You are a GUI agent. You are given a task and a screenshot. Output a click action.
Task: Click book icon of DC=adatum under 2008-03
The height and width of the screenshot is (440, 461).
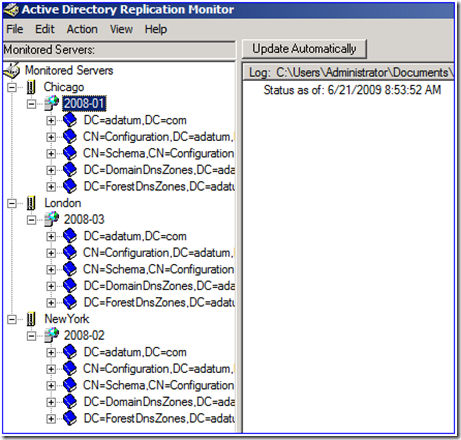[70, 236]
